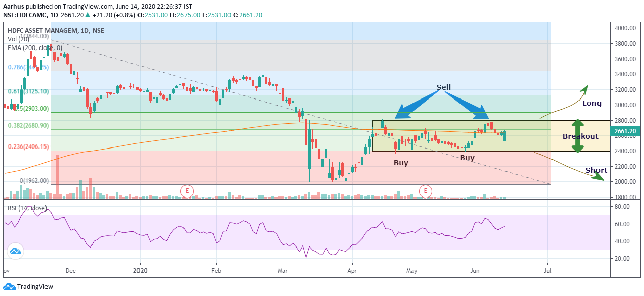Select the 0.618(3125.10) Fibonacci label
This screenshot has height=296, width=644.
(28, 92)
